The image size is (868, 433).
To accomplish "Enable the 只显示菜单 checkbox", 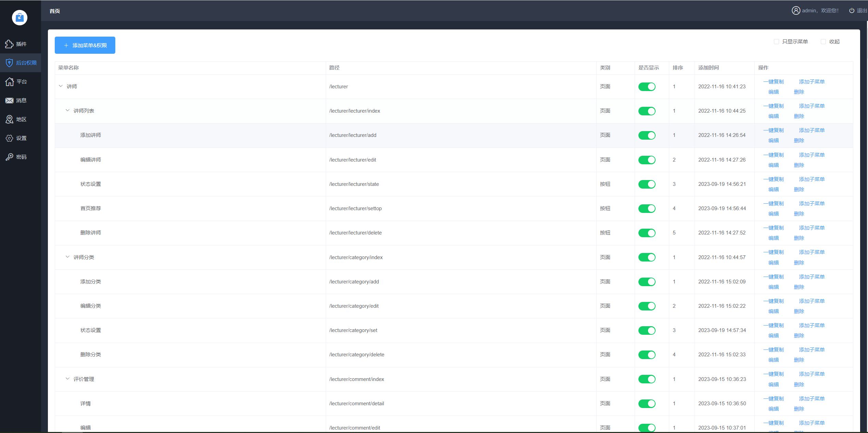I will [x=776, y=41].
